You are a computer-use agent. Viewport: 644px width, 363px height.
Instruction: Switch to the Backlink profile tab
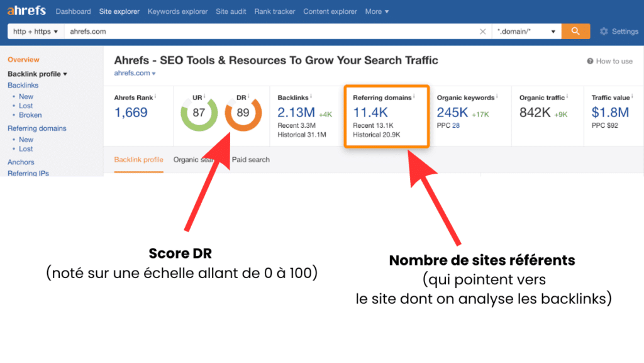click(138, 160)
